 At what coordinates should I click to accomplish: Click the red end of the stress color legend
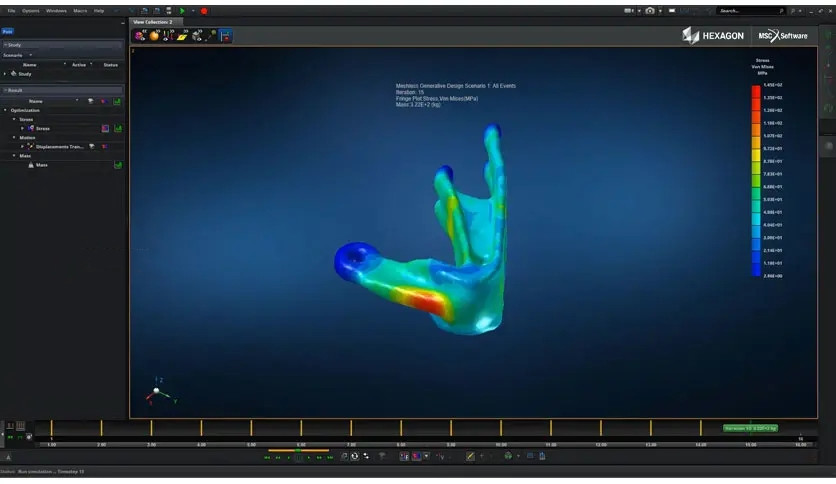pos(756,91)
